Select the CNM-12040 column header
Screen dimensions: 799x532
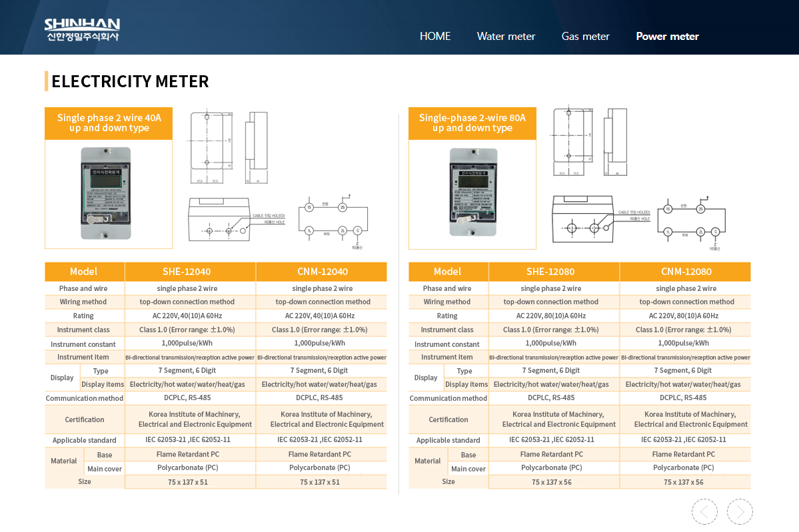tap(322, 272)
